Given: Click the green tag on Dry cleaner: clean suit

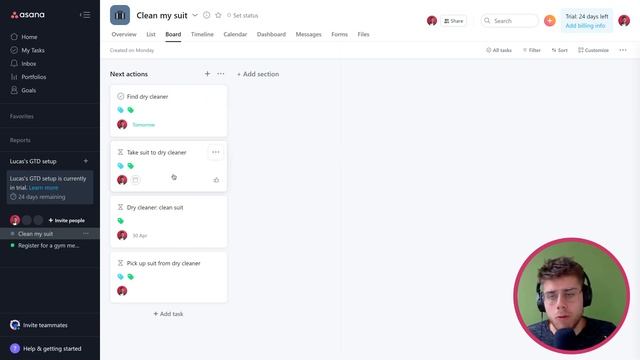Looking at the screenshot, I should pos(120,221).
